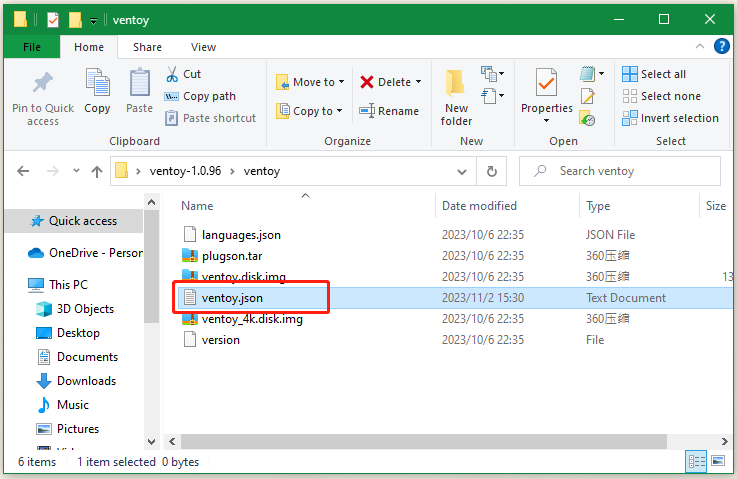Switch to the View ribbon tab
737x479 pixels.
[203, 47]
